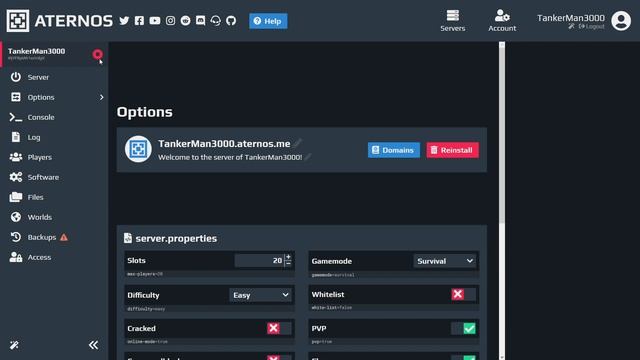
Task: Open the Console sidebar item
Action: pos(54,117)
